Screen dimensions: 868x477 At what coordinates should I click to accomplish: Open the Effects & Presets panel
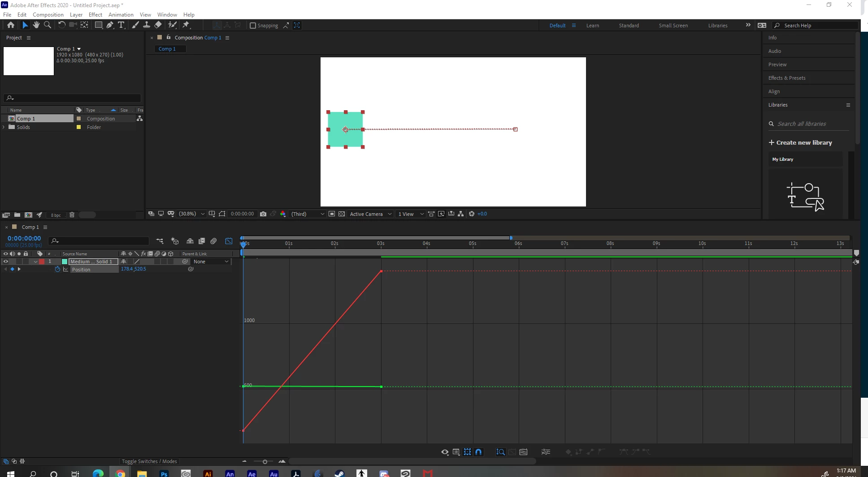(787, 78)
